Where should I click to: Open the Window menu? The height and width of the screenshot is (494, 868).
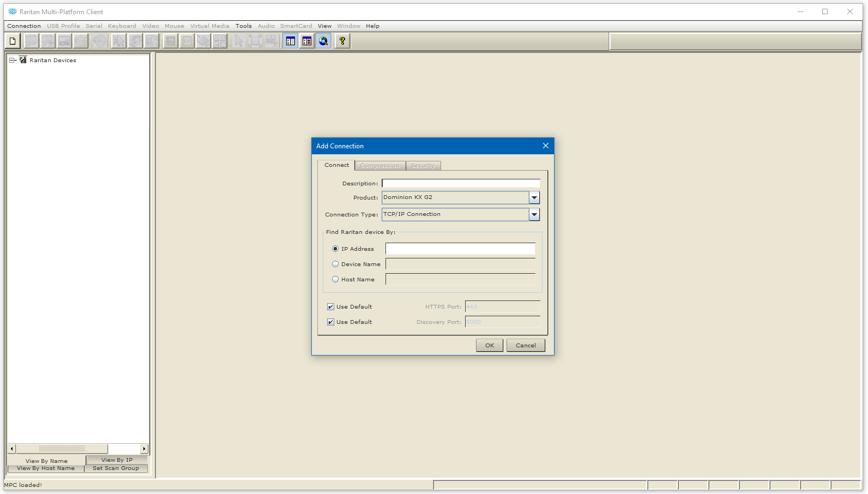pos(348,26)
